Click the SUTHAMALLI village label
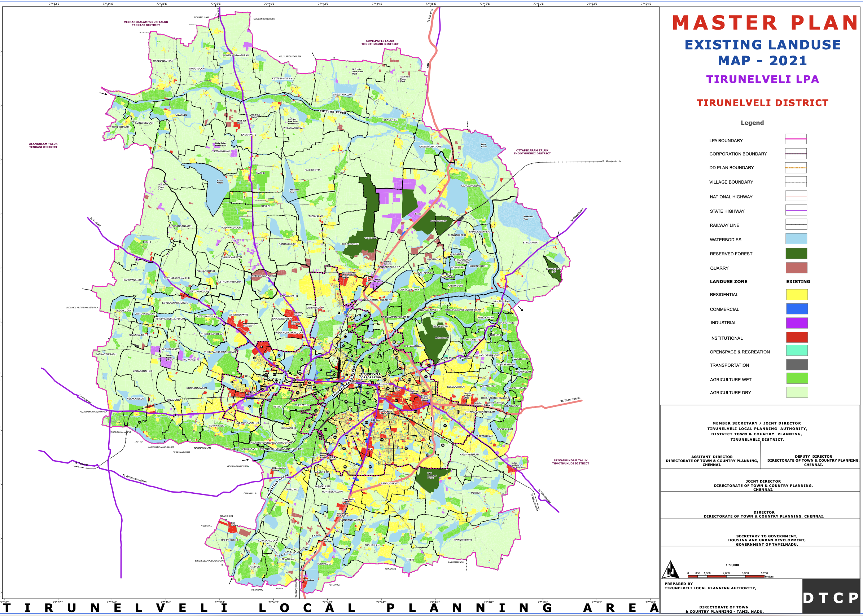 click(216, 426)
